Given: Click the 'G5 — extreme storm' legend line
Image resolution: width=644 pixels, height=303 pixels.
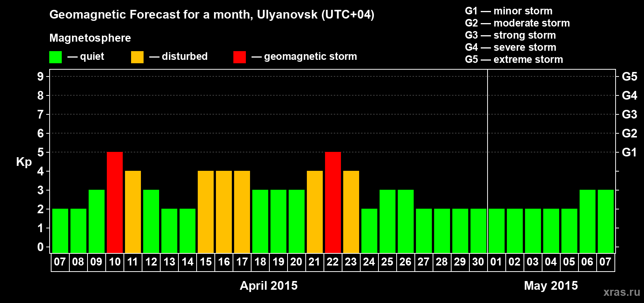Looking at the screenshot, I should click(514, 59).
